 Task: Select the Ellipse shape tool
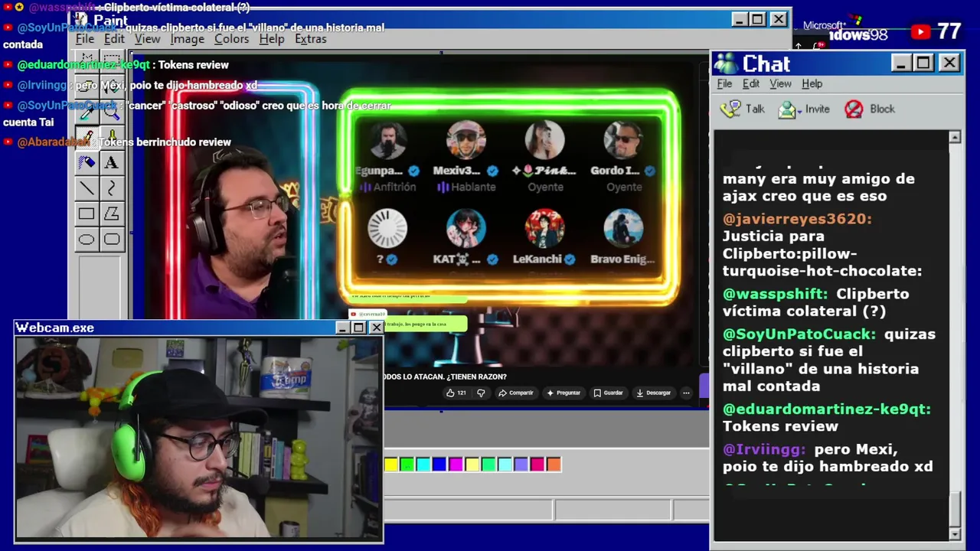[87, 240]
